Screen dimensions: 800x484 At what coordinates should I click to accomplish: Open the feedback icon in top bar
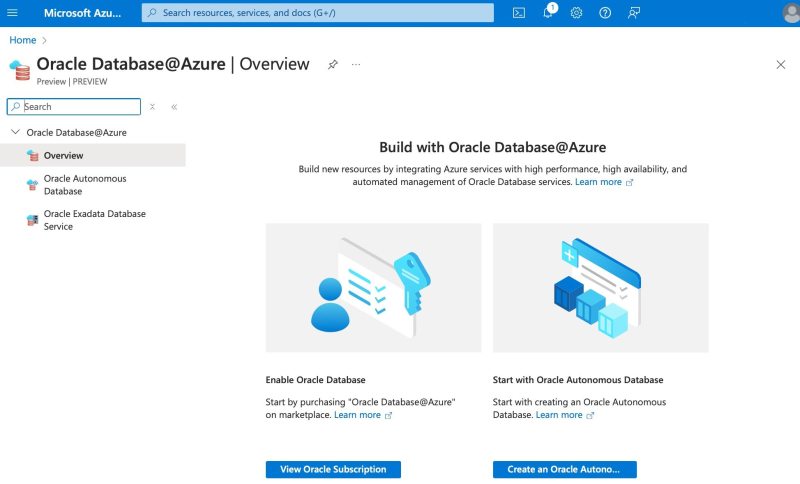pyautogui.click(x=634, y=13)
